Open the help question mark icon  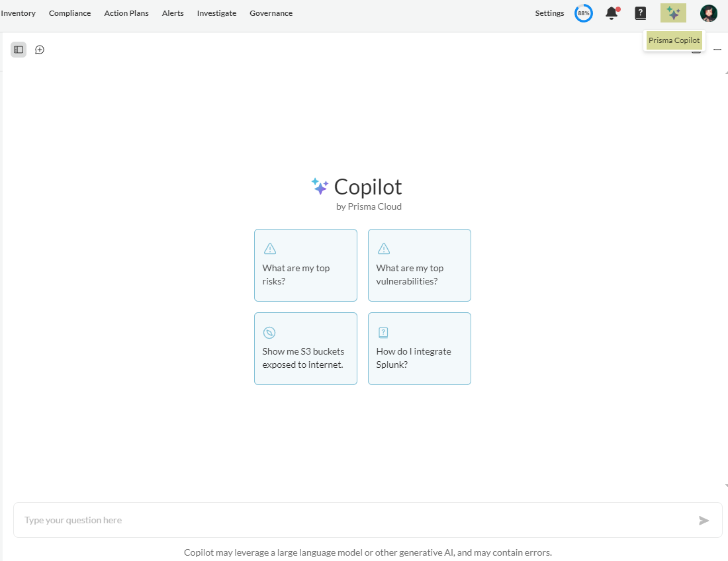(640, 13)
